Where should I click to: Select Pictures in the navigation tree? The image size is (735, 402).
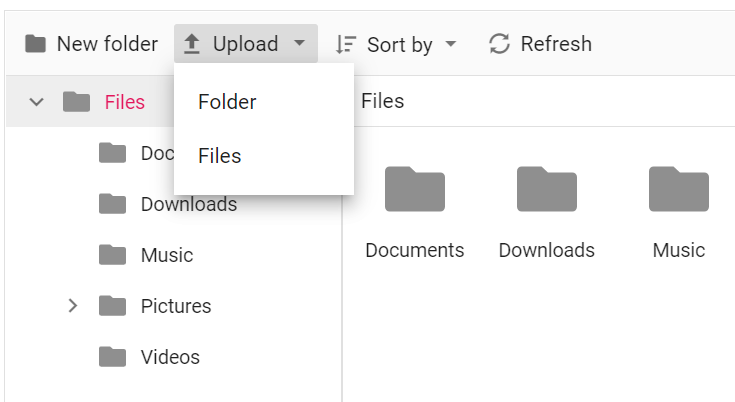[x=175, y=306]
